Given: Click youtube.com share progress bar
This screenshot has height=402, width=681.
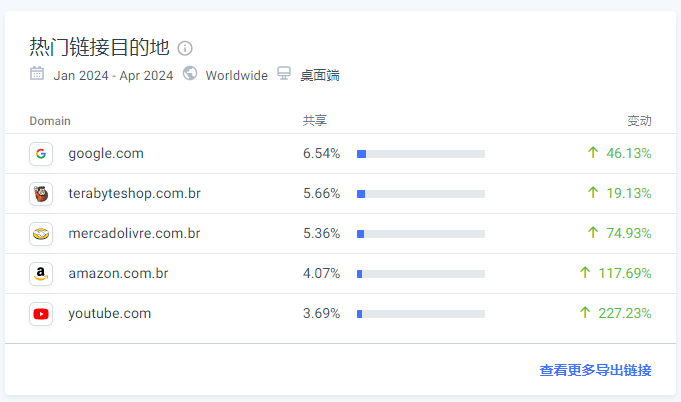Looking at the screenshot, I should 421,314.
